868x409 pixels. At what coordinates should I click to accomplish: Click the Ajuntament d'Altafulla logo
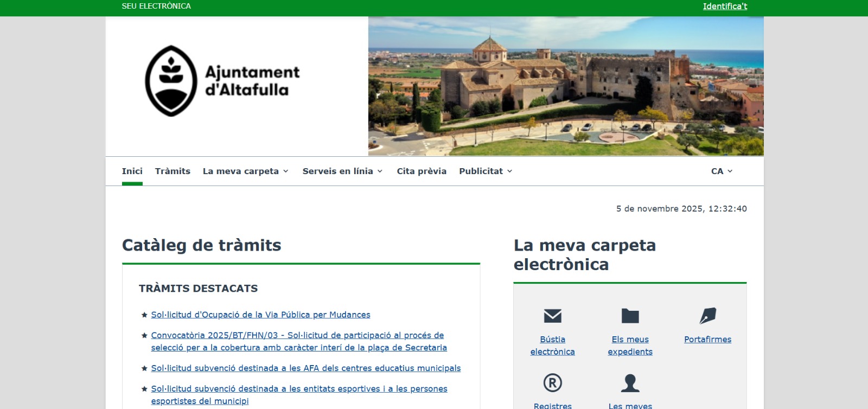click(222, 81)
